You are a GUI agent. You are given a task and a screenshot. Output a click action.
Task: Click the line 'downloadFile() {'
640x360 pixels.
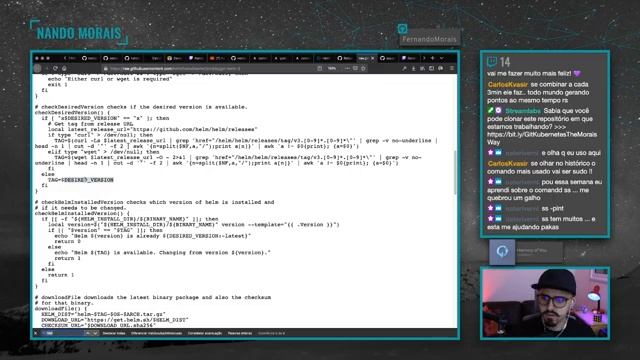(x=61, y=309)
